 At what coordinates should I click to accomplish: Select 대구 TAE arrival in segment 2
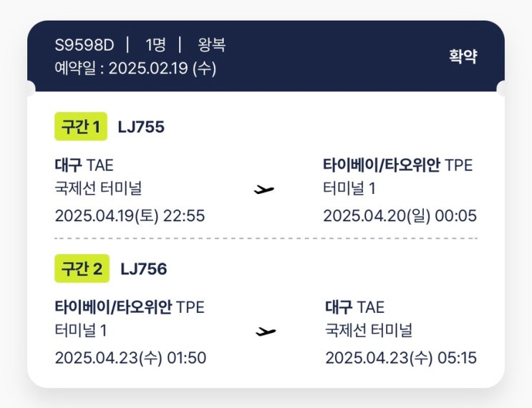pos(354,307)
